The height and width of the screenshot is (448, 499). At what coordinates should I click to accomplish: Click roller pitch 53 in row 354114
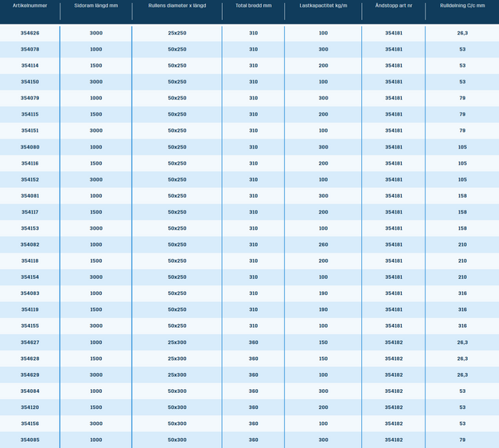click(x=462, y=66)
